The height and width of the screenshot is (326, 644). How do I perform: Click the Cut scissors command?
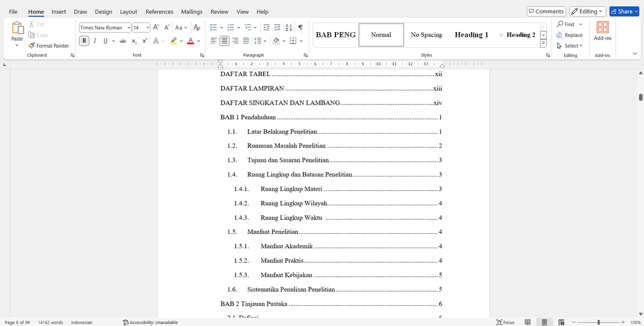[x=36, y=24]
